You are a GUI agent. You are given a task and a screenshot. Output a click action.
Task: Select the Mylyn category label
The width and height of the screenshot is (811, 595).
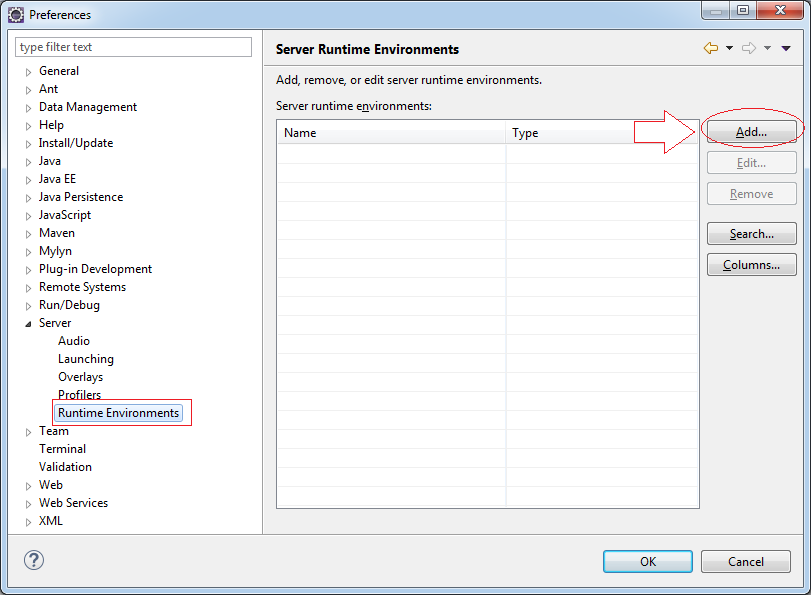pos(55,251)
